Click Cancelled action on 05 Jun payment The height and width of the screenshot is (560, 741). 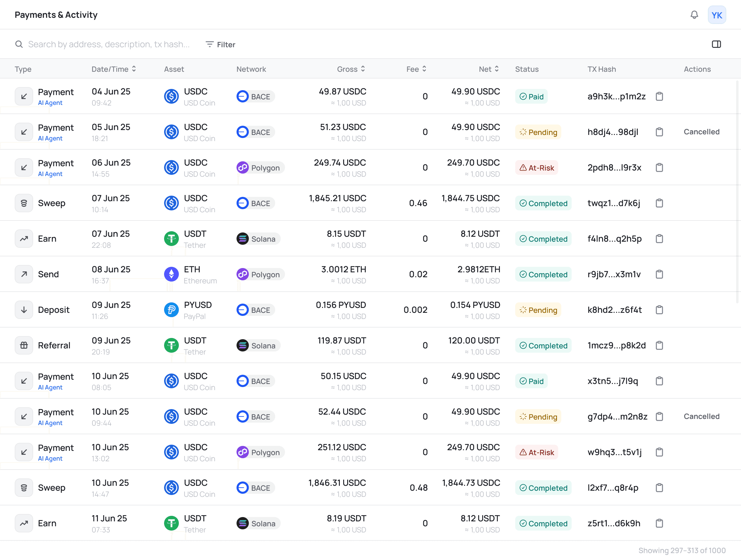(701, 132)
